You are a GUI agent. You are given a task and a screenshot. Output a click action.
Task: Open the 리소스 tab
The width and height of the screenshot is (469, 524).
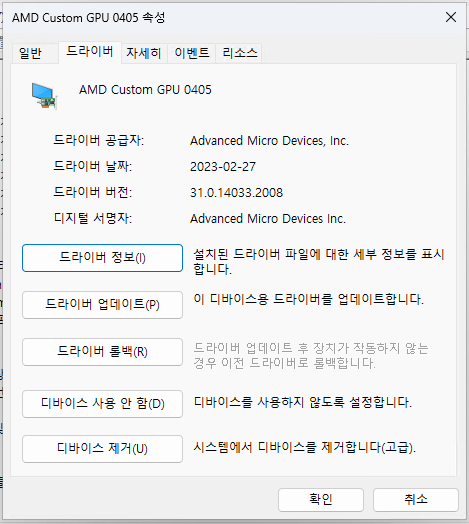point(239,53)
